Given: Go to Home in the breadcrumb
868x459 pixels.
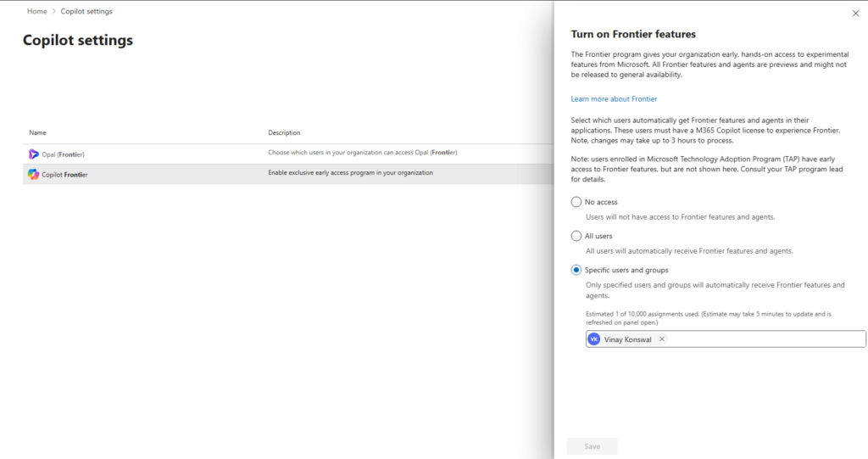Looking at the screenshot, I should 37,11.
